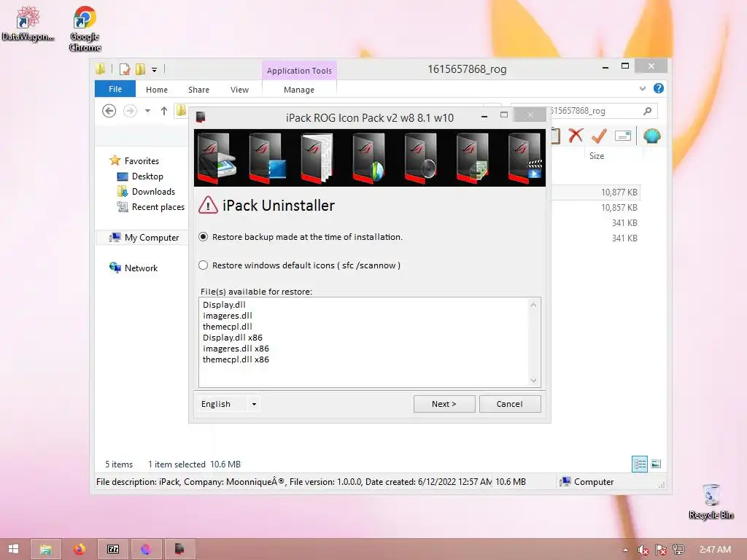
Task: Click the orange checkmark toolbar icon
Action: click(x=599, y=136)
